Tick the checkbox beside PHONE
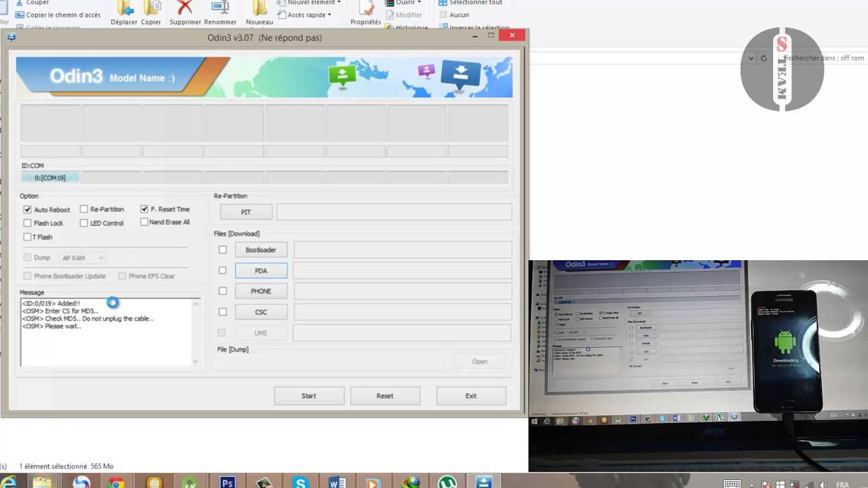This screenshot has width=868, height=488. [222, 291]
